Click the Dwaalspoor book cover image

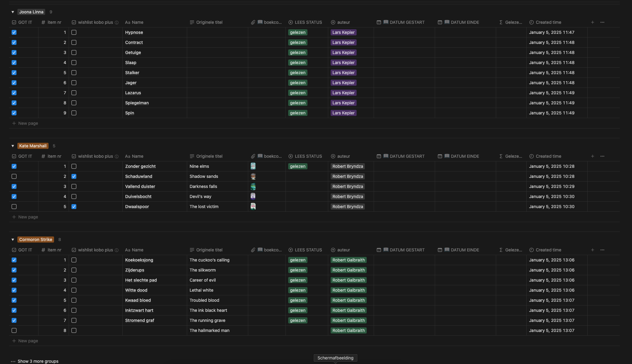[x=253, y=207]
